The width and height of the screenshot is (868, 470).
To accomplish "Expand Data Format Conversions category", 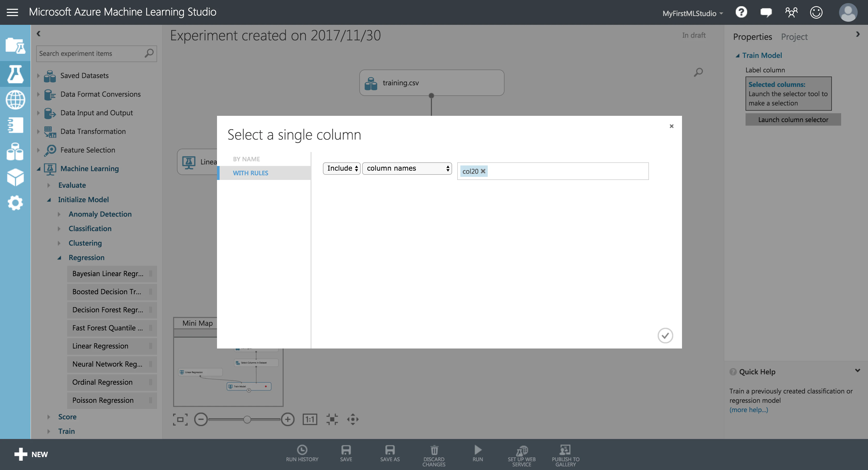I will click(x=38, y=94).
